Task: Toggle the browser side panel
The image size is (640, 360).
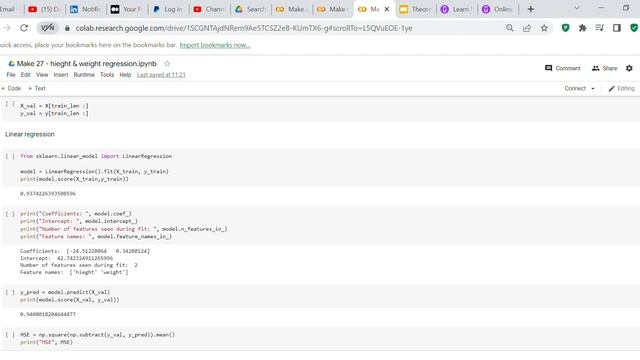Action: pos(617,28)
